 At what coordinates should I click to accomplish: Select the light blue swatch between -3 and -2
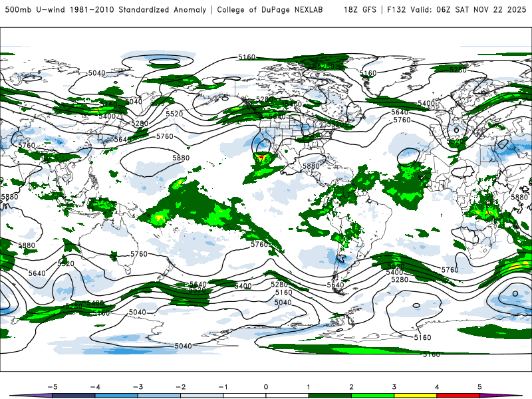[159, 396]
